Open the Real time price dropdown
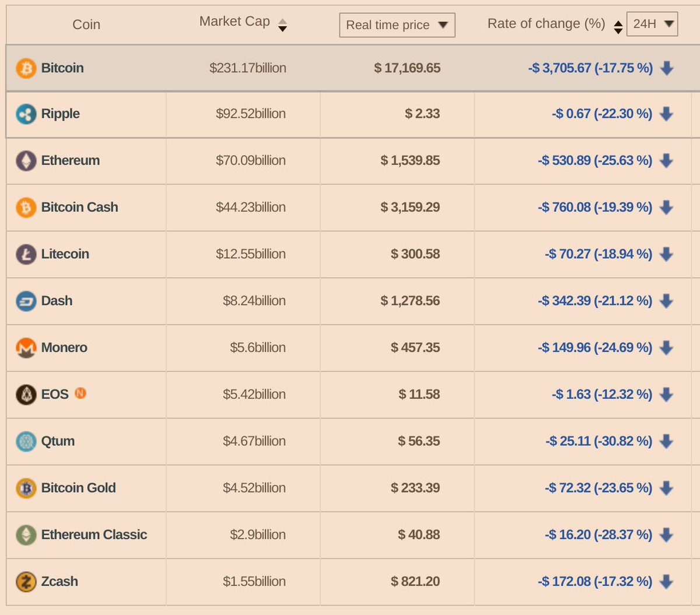 tap(397, 25)
